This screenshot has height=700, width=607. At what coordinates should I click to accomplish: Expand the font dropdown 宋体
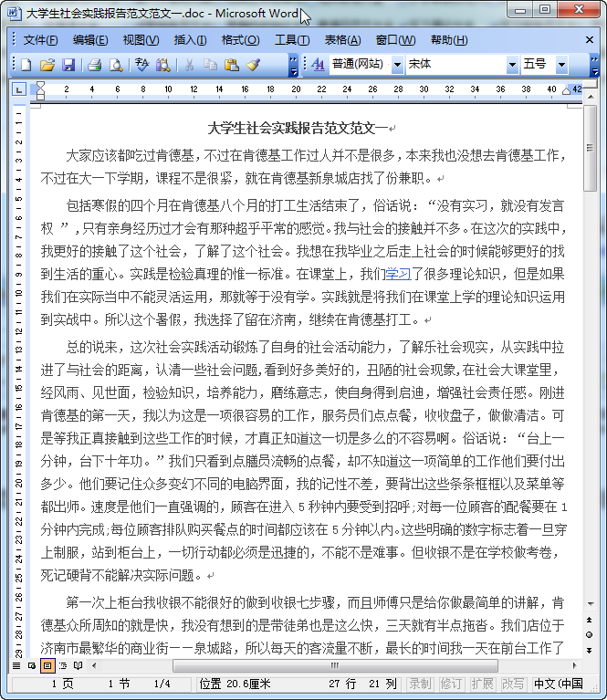coord(512,65)
